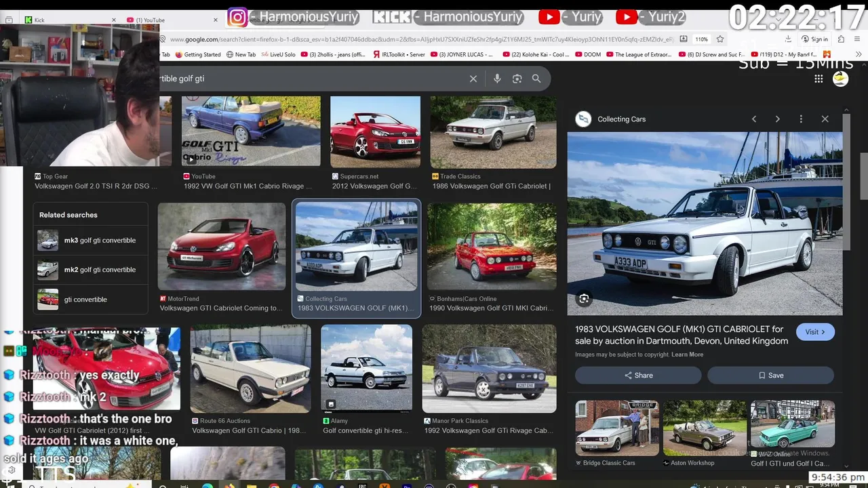Open the IRLToolkit Server bookmark
Screen dimensions: 868x488
399,55
